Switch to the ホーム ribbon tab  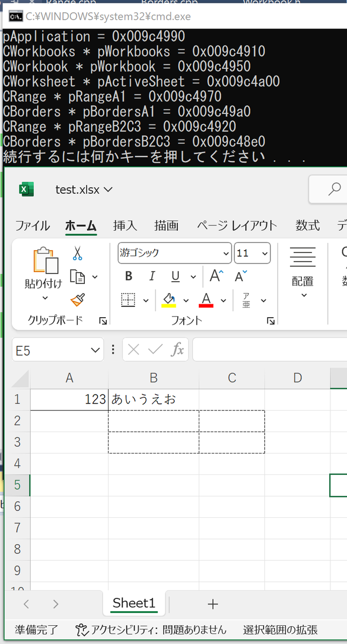(x=81, y=225)
